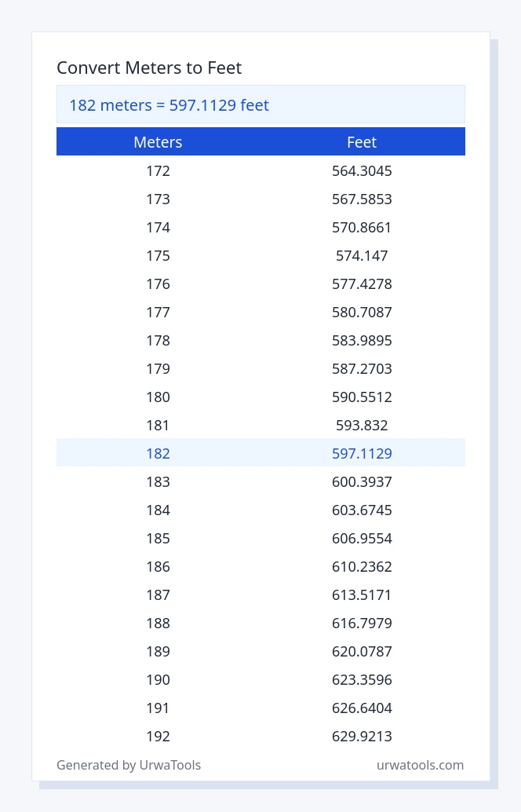Image resolution: width=521 pixels, height=812 pixels.
Task: Click the 629.9213 feet value
Action: point(362,736)
